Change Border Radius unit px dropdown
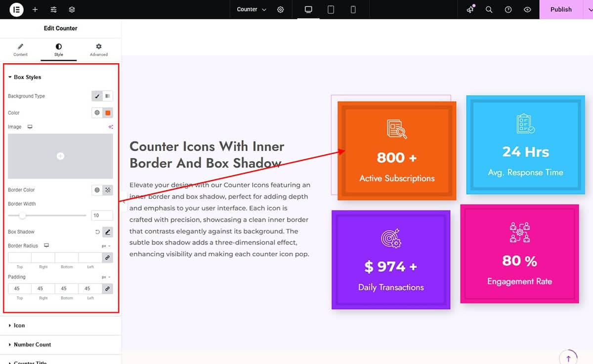Screen dimensions: 593x364 pos(106,246)
